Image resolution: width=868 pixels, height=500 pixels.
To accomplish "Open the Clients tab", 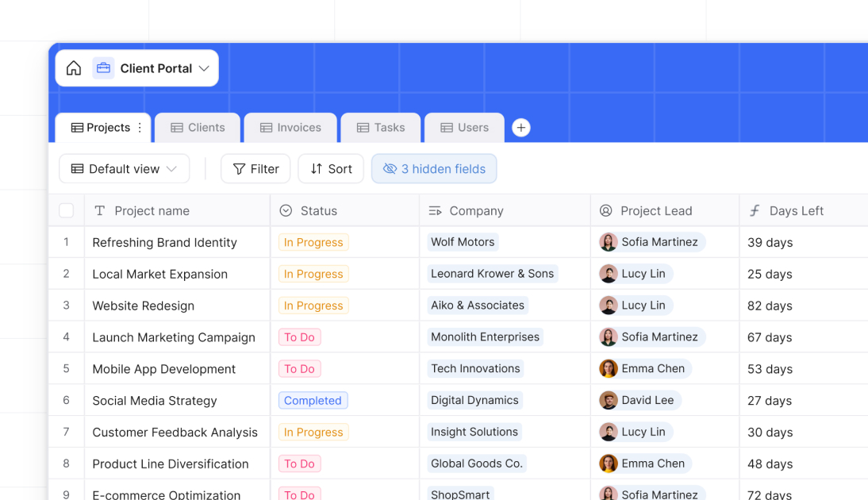I will [198, 128].
